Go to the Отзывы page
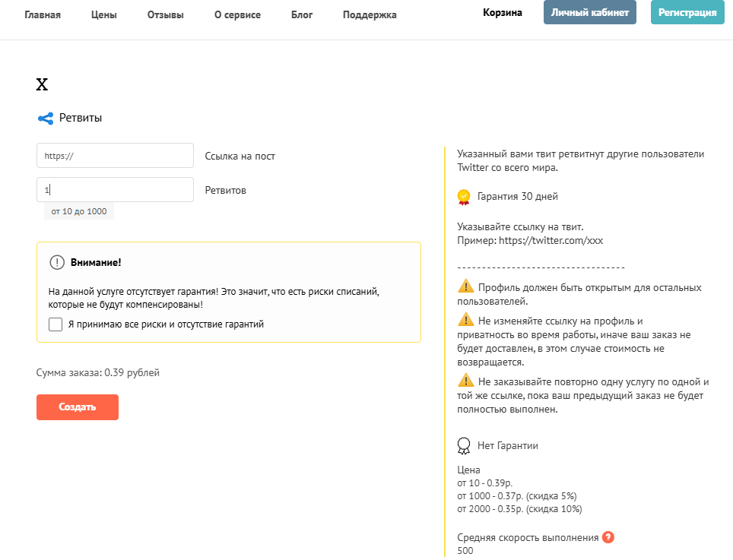Image resolution: width=733 pixels, height=560 pixels. pyautogui.click(x=166, y=15)
